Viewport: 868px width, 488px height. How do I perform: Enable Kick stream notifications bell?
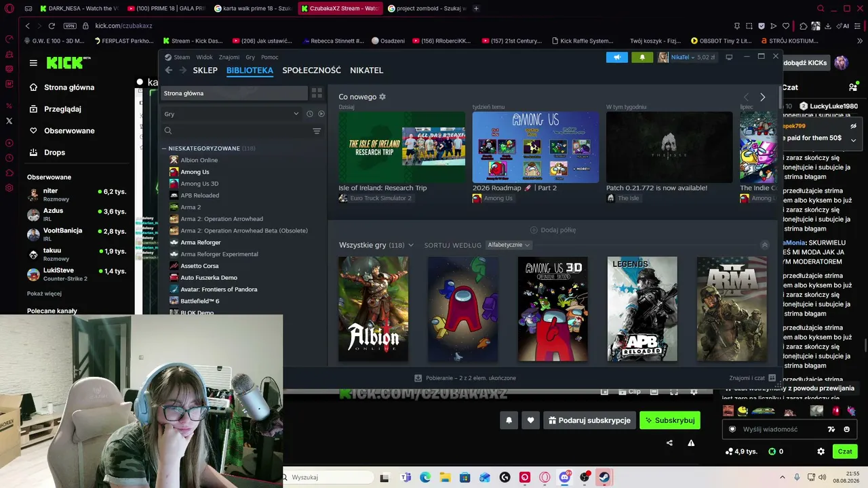[509, 420]
